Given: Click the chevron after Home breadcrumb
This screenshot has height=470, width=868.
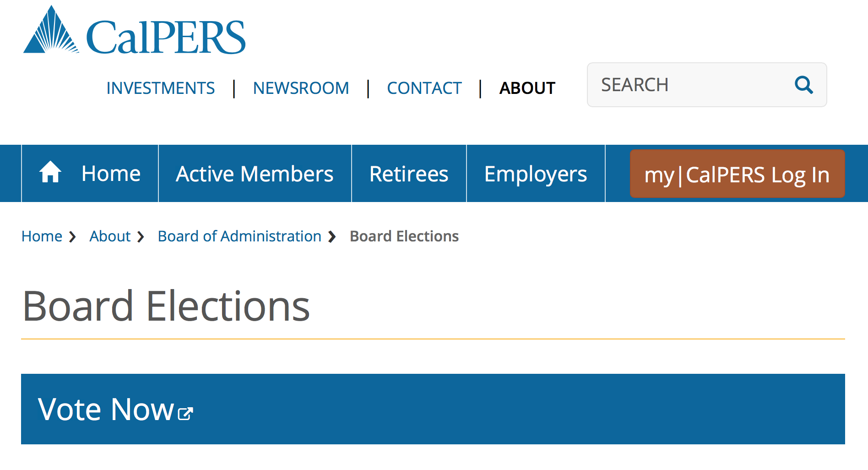Looking at the screenshot, I should [x=72, y=237].
